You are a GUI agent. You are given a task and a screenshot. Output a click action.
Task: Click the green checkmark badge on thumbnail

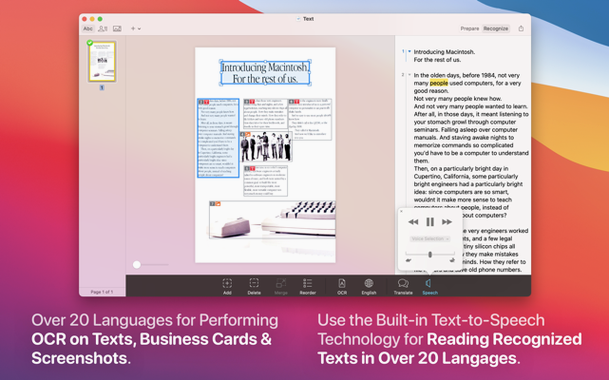click(x=90, y=43)
